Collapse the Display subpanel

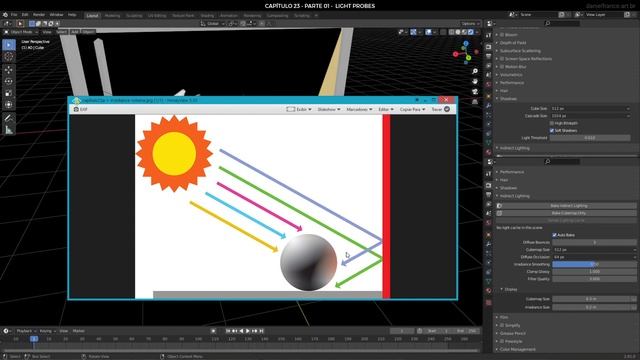point(511,289)
